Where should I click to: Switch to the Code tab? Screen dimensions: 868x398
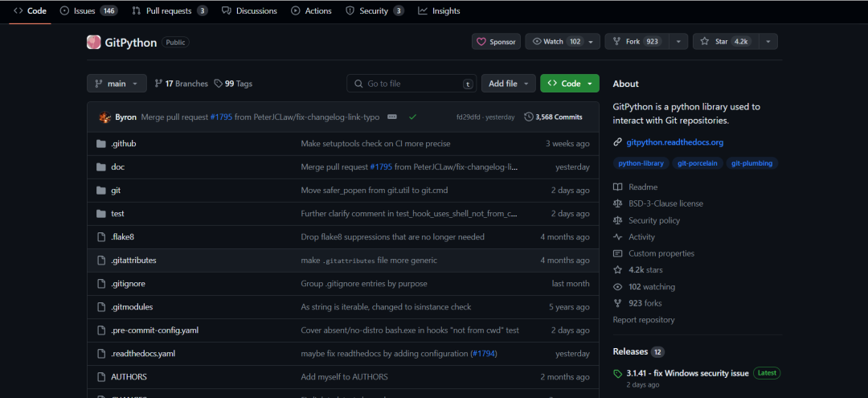pos(30,11)
